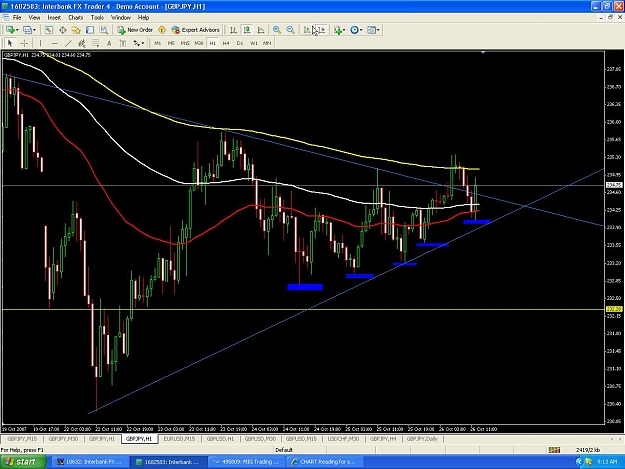This screenshot has height=469, width=625.
Task: Switch to the GBPUSD,H1 chart tab
Action: coord(220,439)
